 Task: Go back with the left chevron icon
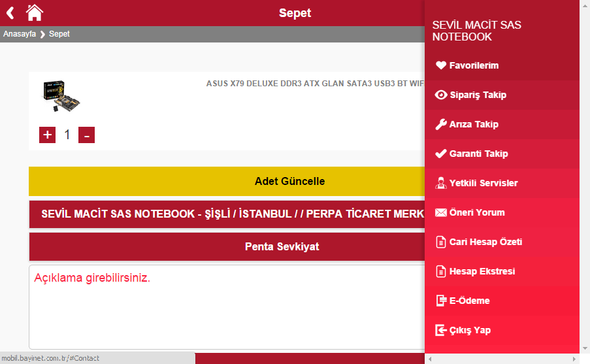tap(10, 13)
